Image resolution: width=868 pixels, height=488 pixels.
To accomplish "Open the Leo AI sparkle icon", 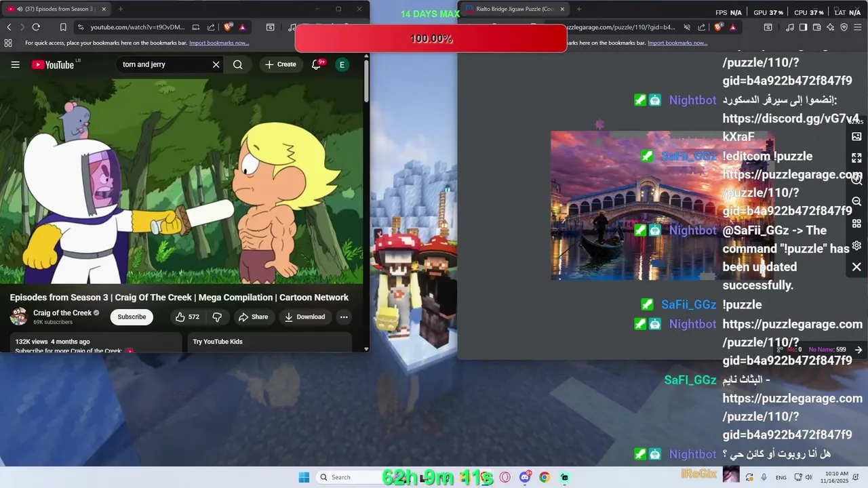I will point(831,27).
